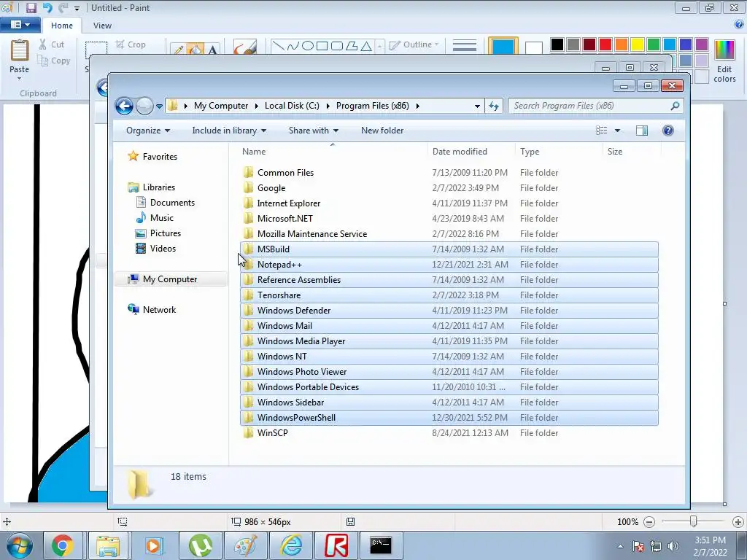Open Google Chrome from the taskbar
Screen dimensions: 747x560
click(63, 545)
